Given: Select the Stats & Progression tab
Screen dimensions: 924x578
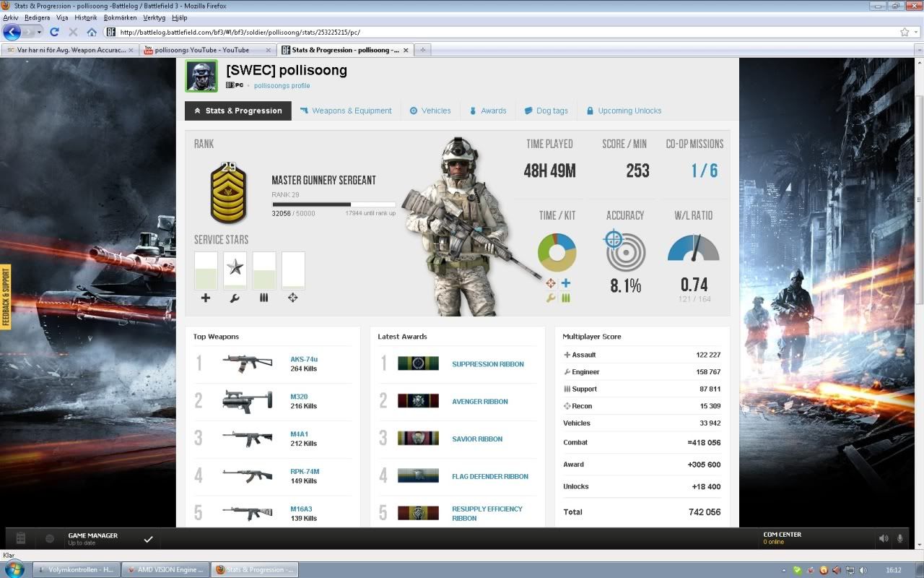Looking at the screenshot, I should coord(238,111).
